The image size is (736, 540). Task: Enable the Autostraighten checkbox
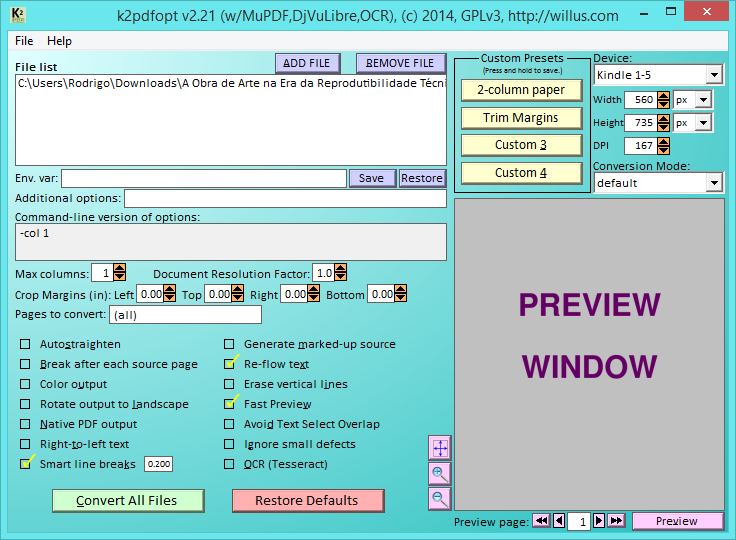pyautogui.click(x=26, y=344)
